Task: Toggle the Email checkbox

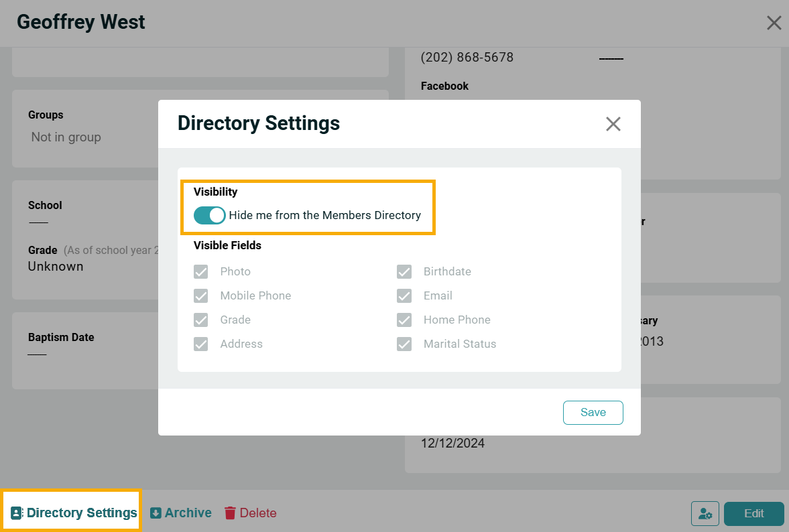Action: click(404, 295)
